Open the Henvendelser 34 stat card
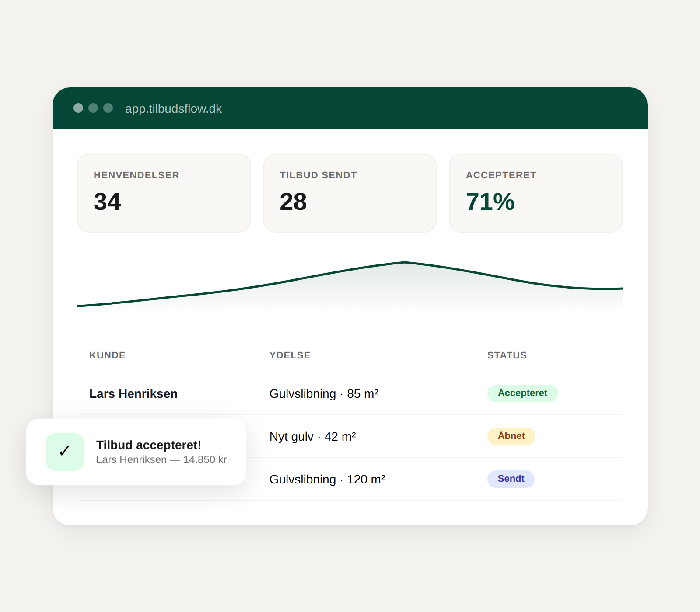The height and width of the screenshot is (612, 700). click(x=164, y=193)
